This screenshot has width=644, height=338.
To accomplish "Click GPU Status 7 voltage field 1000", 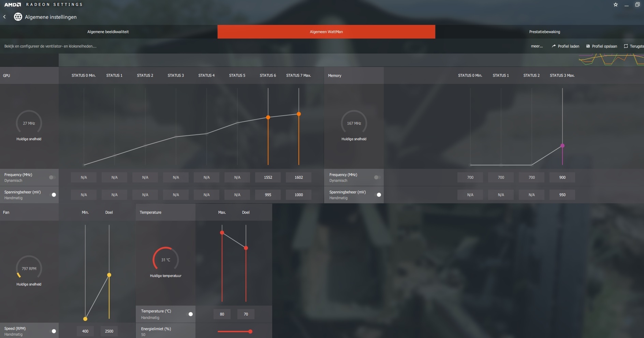I will [x=299, y=195].
